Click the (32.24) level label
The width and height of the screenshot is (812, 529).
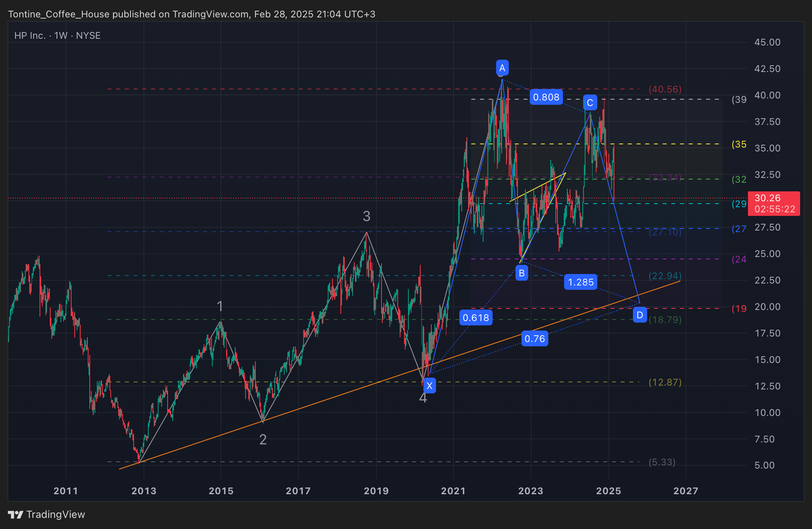click(665, 178)
